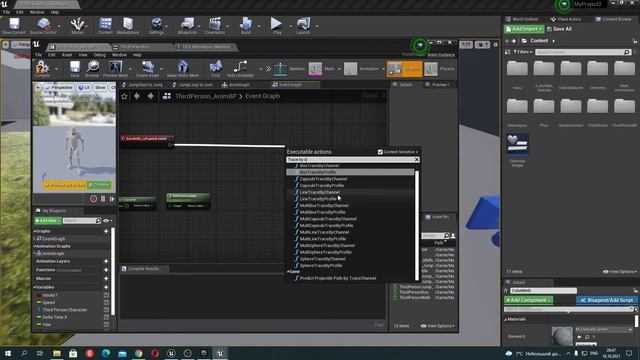This screenshot has width=640, height=360.
Task: Open the Debug menu in AnimBP editor
Action: [100, 55]
